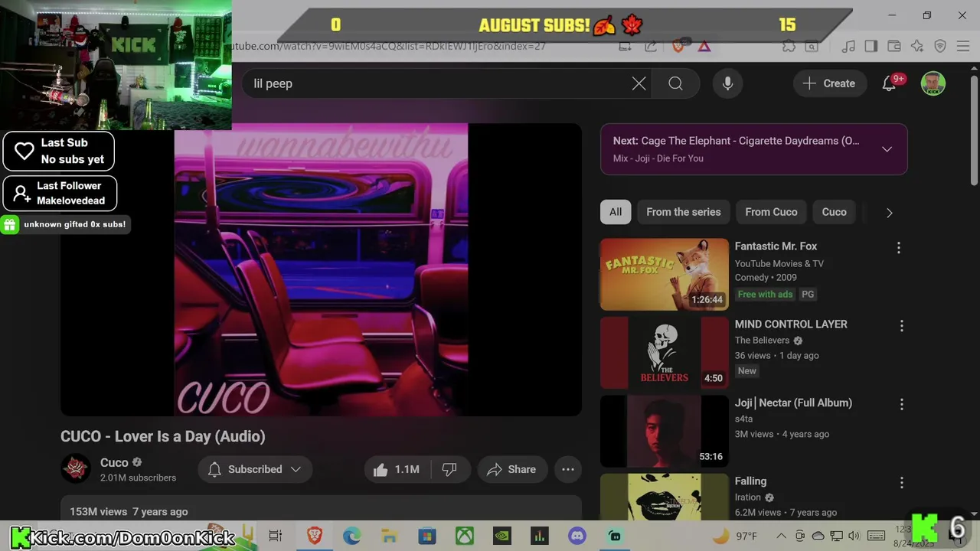The height and width of the screenshot is (551, 980).
Task: Open options for MIND CONTROL LAYER
Action: [901, 325]
